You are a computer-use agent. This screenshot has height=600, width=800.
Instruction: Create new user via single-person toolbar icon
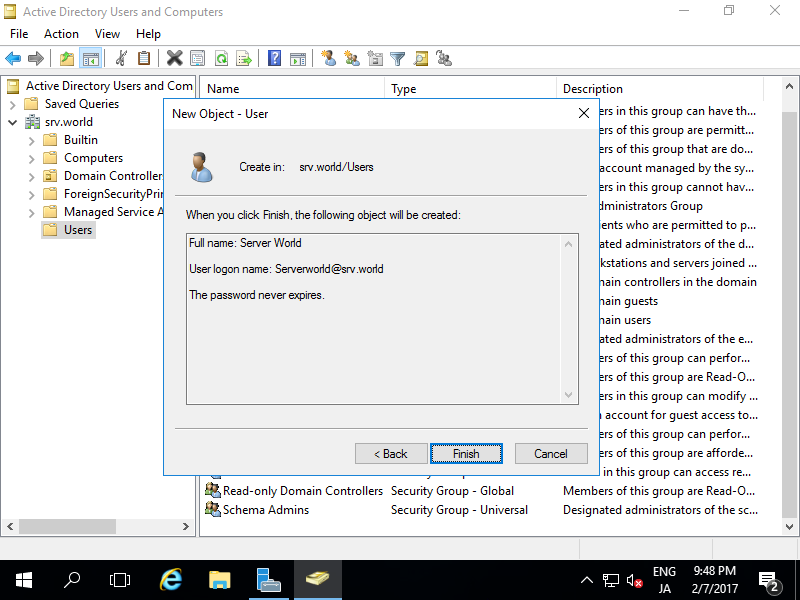(329, 58)
